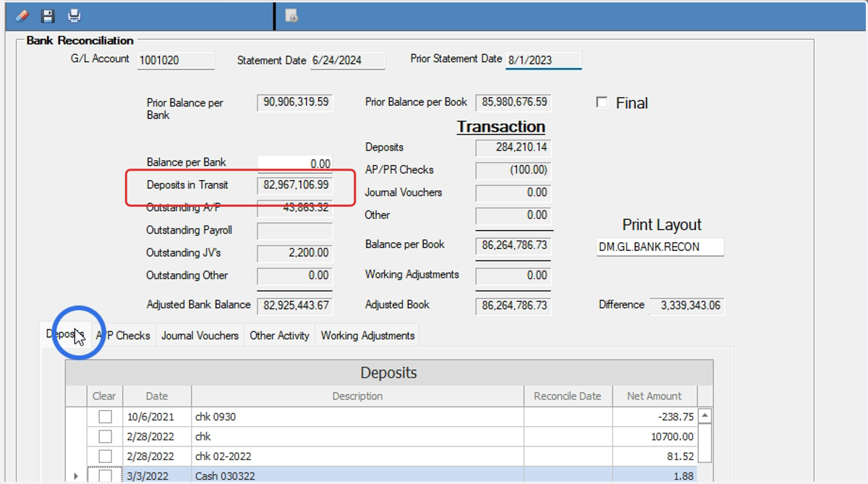868x484 pixels.
Task: Select the Working Adjustments tab
Action: pyautogui.click(x=367, y=336)
